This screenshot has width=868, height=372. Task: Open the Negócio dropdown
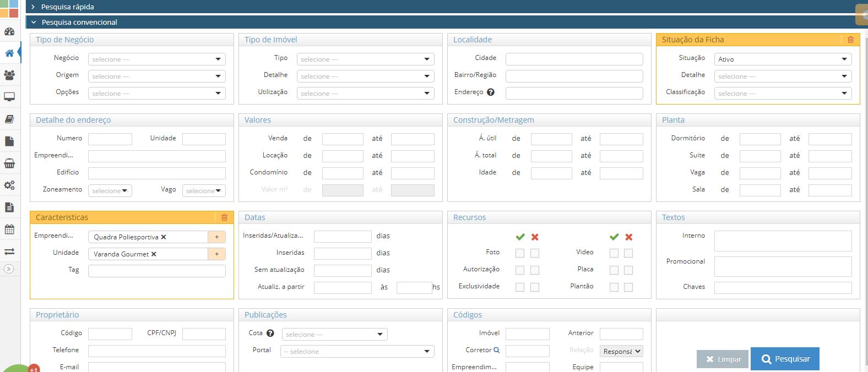(156, 59)
